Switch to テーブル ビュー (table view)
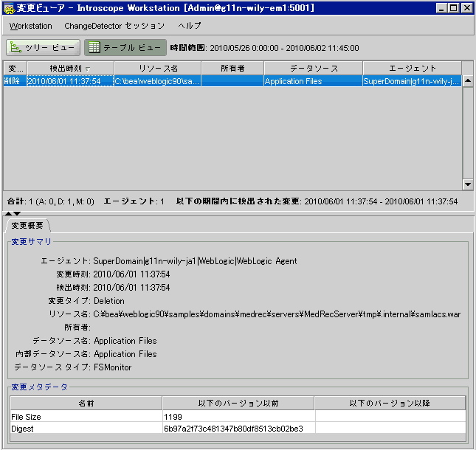Image resolution: width=476 pixels, height=450 pixels. coord(125,48)
